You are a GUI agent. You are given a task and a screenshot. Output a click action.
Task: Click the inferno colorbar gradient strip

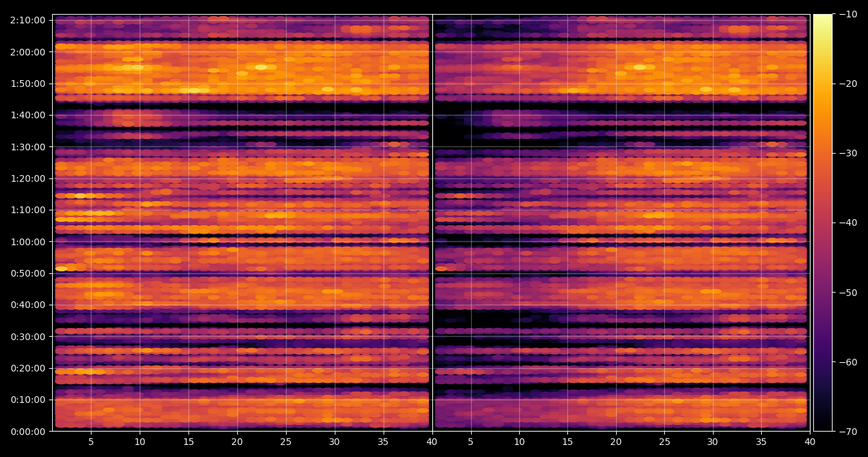pyautogui.click(x=823, y=222)
